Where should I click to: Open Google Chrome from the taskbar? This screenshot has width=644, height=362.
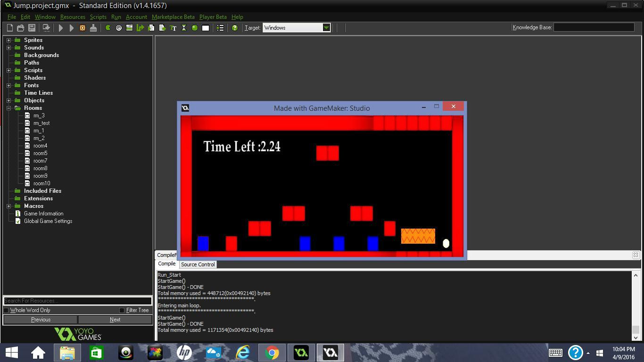pos(272,353)
